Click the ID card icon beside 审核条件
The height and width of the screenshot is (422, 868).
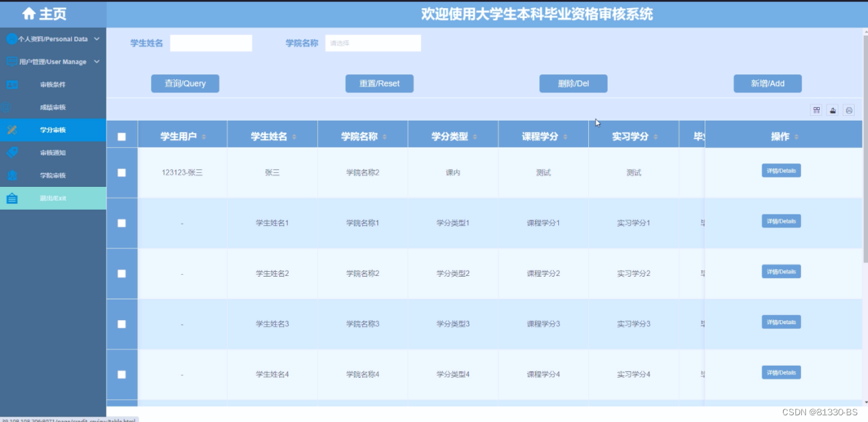click(x=12, y=84)
